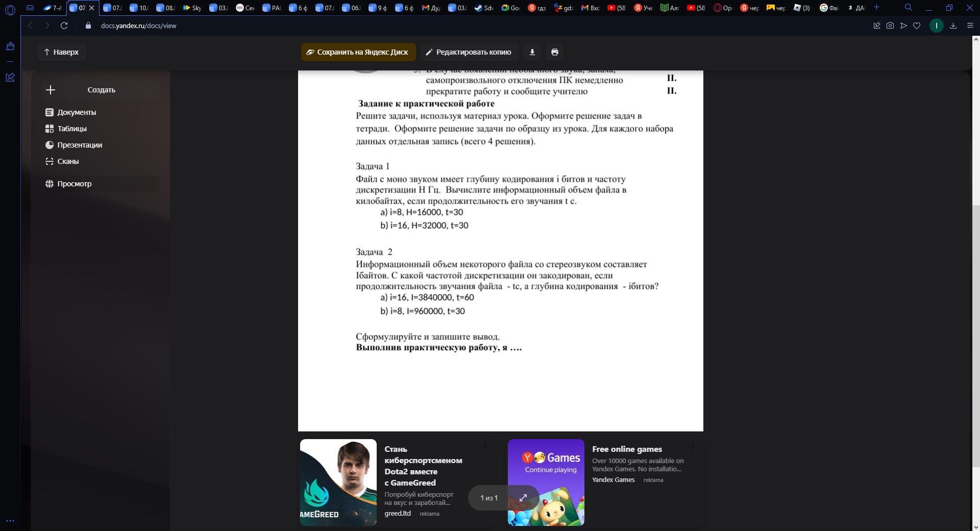This screenshot has height=531, width=980.
Task: Open a new tab with plus
Action: tap(877, 8)
